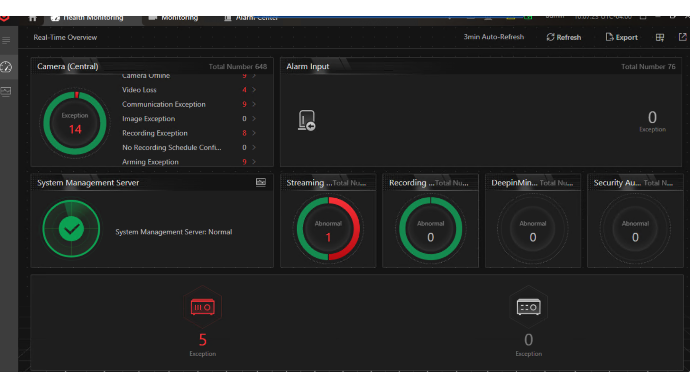Open the Security Audit Abnormal 0 ring
This screenshot has height=388, width=690.
635,229
